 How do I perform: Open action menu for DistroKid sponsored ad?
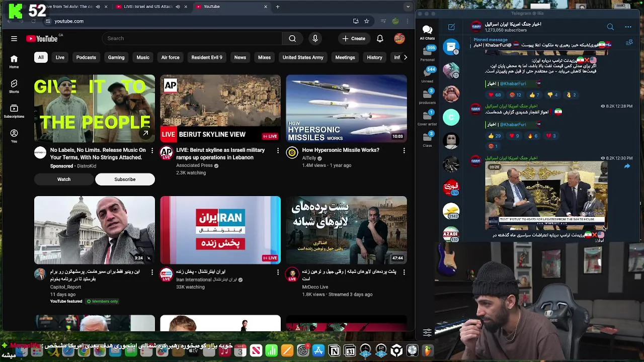pos(152,150)
